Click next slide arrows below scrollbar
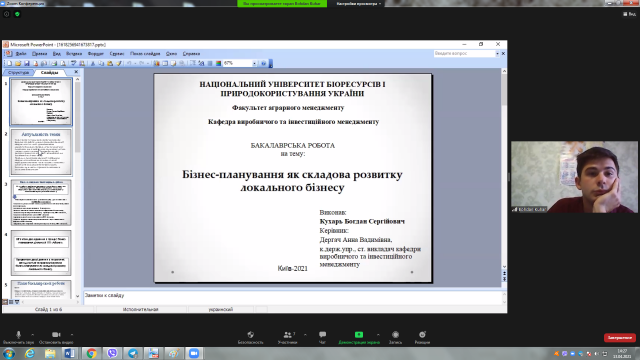This screenshot has width=640, height=360. (x=504, y=279)
